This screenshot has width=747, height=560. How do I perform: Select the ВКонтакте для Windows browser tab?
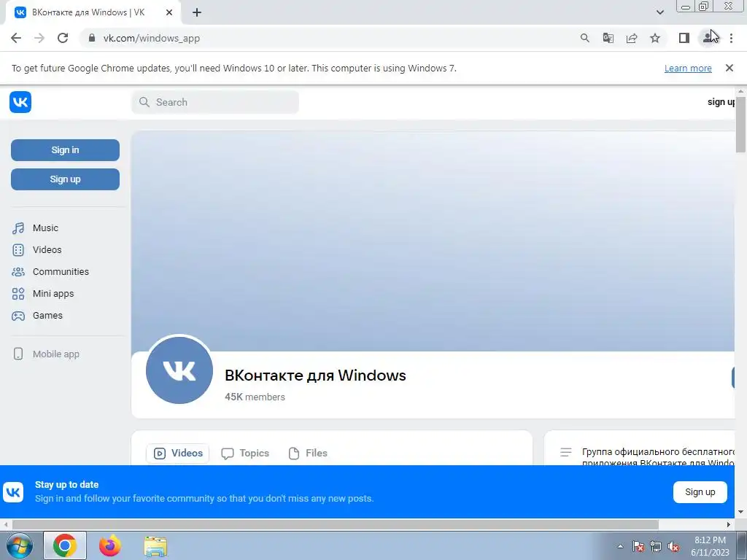point(93,12)
